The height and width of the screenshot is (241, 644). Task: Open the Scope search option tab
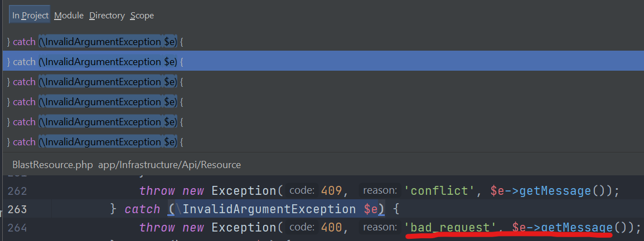(x=142, y=16)
